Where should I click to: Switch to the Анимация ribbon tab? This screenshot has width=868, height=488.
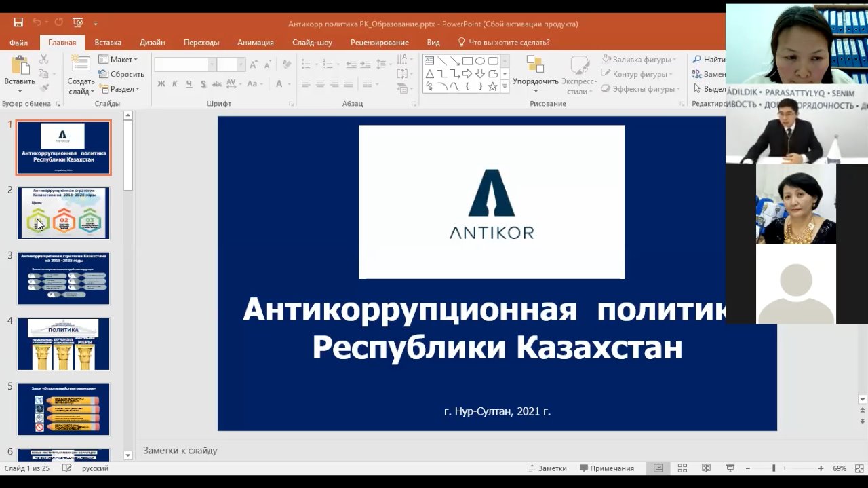pos(256,42)
